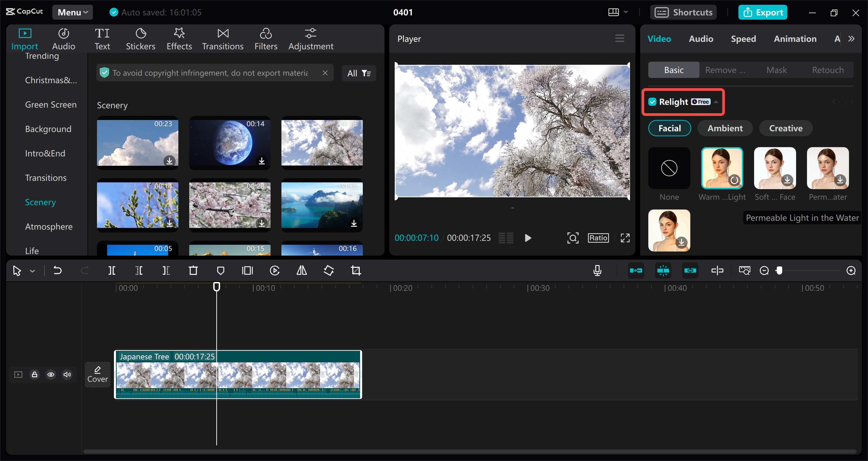The image size is (868, 461).
Task: Mirror the clip horizontally
Action: point(301,270)
